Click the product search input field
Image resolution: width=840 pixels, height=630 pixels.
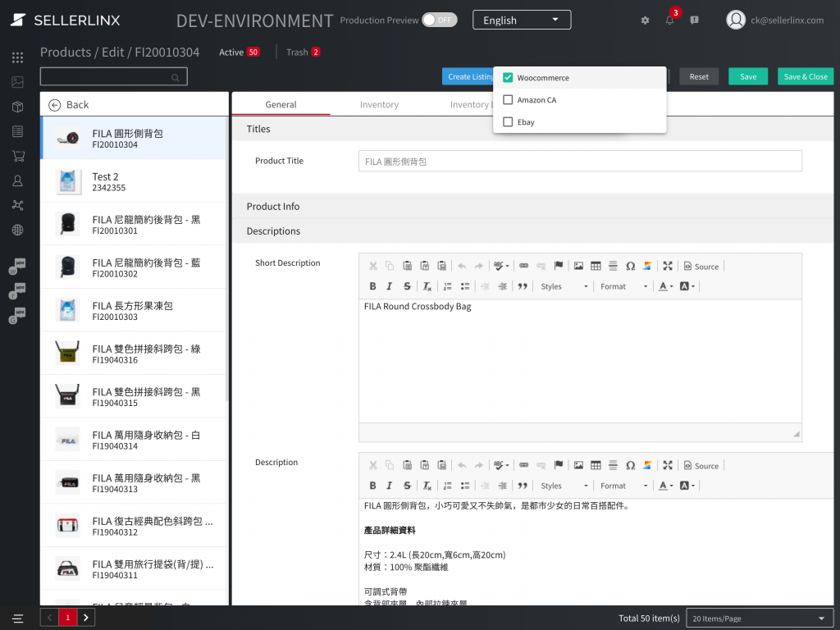tap(113, 76)
